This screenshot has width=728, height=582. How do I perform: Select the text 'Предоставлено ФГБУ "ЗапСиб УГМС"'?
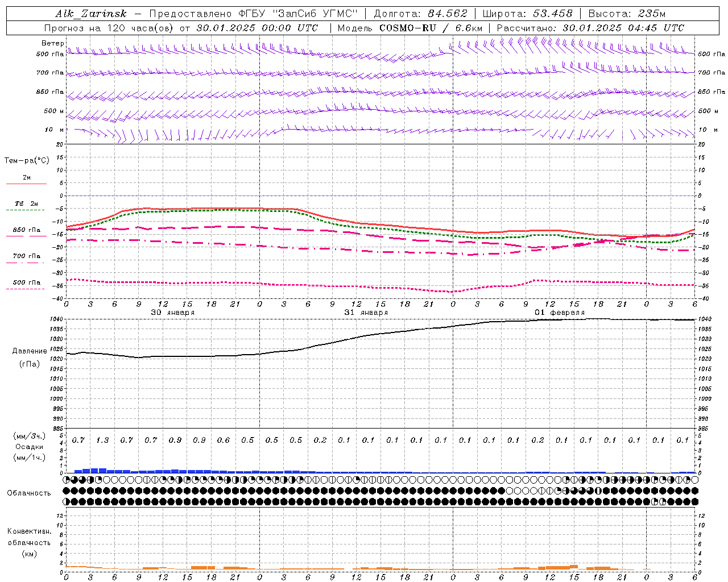pyautogui.click(x=253, y=14)
